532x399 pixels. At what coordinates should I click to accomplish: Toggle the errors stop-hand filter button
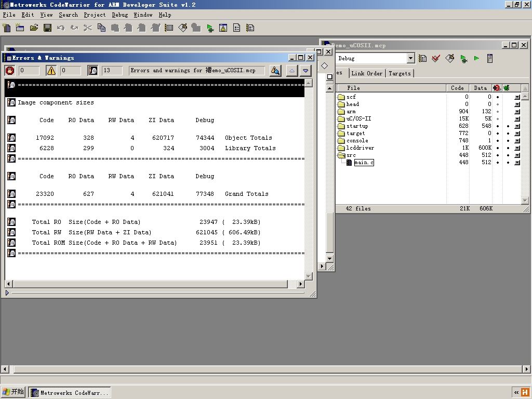coord(10,71)
